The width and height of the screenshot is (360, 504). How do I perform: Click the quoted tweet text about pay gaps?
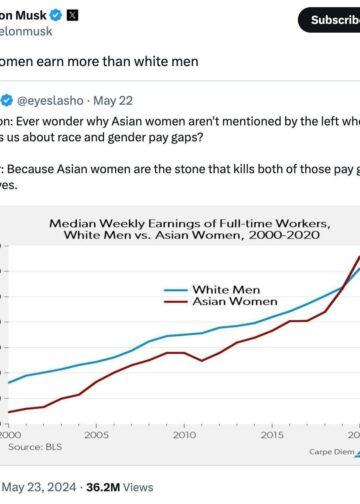click(180, 153)
